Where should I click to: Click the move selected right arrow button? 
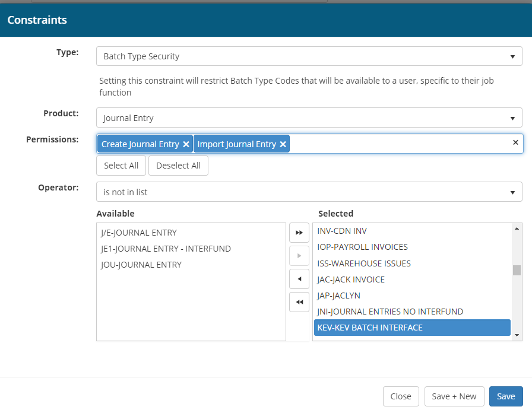coord(299,256)
